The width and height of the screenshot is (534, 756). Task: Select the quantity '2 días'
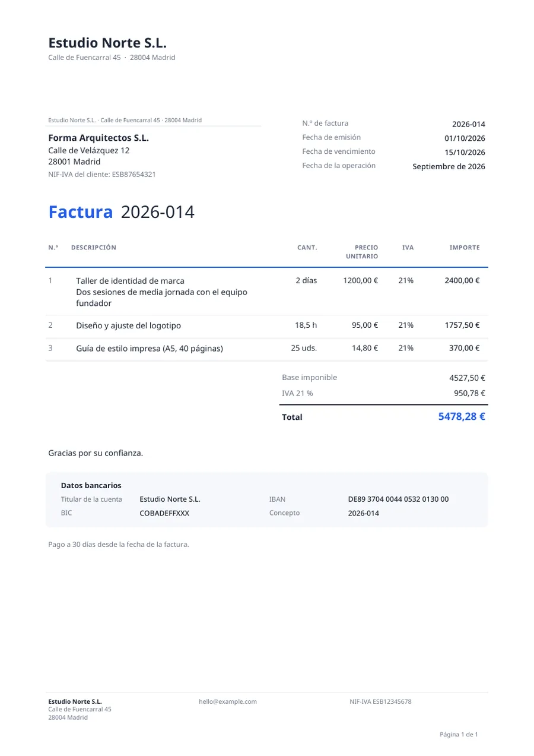coord(306,280)
